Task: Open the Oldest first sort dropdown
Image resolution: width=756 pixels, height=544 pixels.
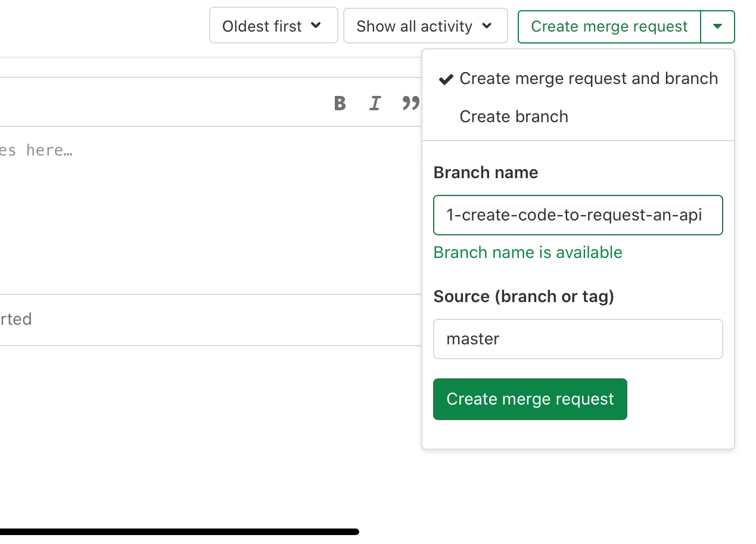Action: click(x=273, y=26)
